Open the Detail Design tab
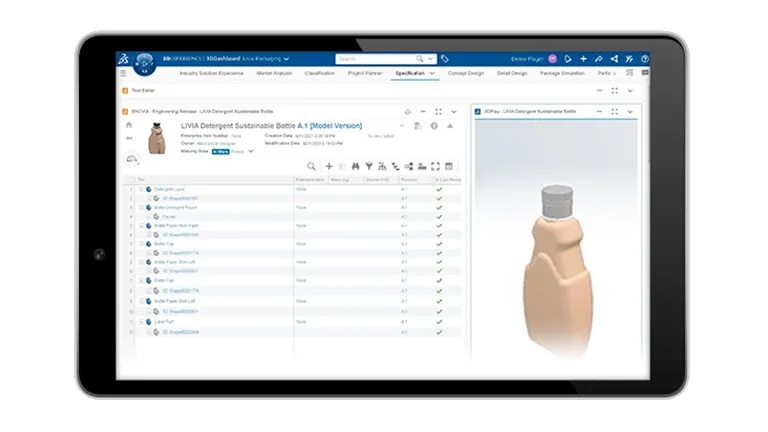Viewport: 768px width, 432px height. 512,73
